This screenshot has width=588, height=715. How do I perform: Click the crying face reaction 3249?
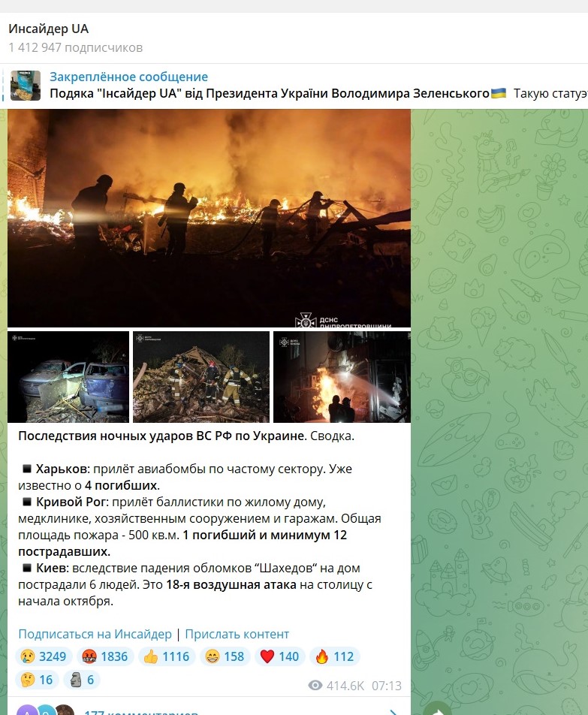click(44, 656)
